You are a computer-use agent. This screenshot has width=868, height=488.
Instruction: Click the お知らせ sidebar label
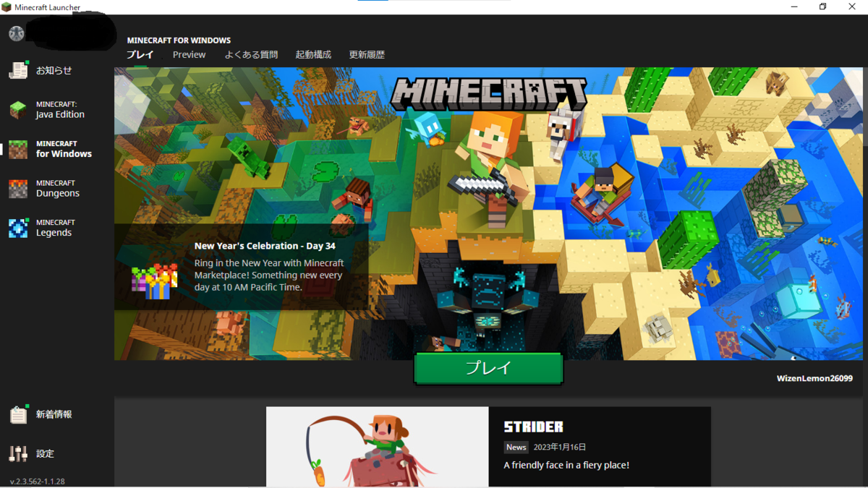coord(54,71)
